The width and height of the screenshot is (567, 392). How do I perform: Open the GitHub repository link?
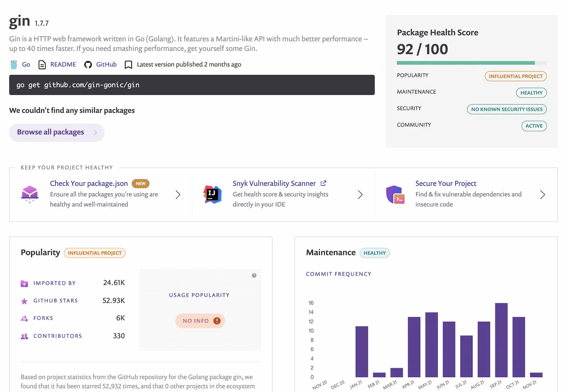[x=106, y=64]
